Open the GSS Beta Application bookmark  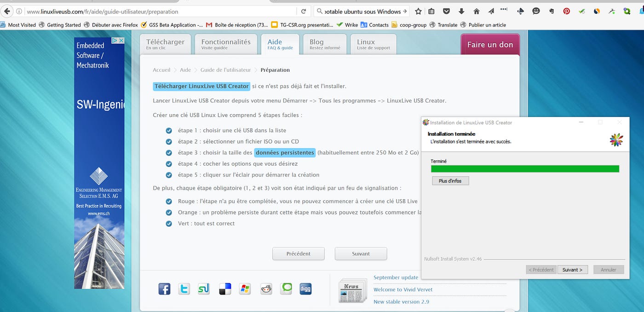[x=172, y=25]
